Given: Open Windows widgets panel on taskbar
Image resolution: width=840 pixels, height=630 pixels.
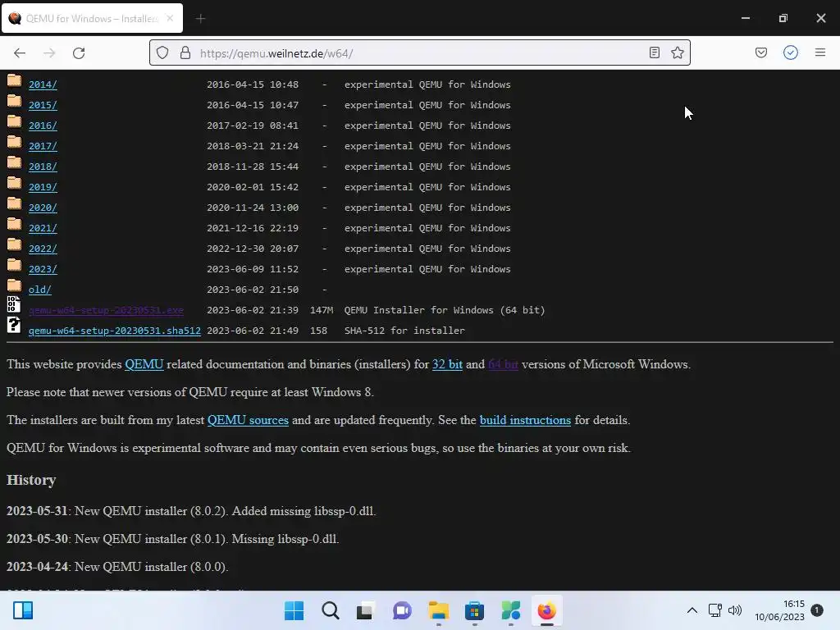Looking at the screenshot, I should tap(23, 610).
